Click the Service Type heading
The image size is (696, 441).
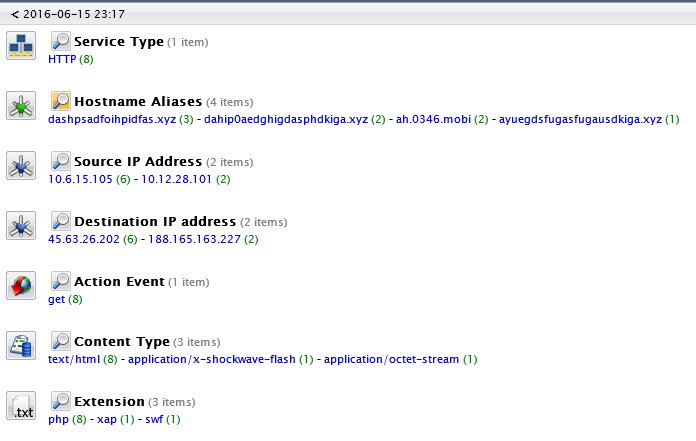click(119, 42)
